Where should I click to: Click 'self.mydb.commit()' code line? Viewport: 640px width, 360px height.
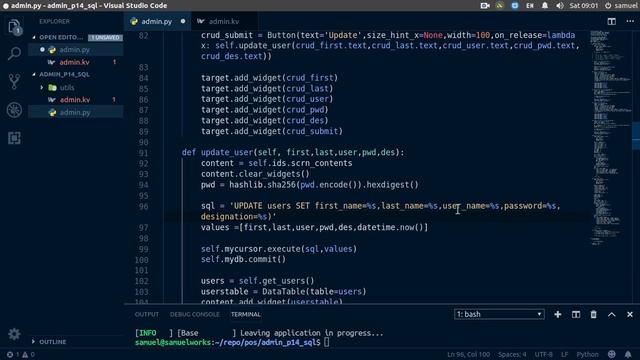tap(243, 260)
